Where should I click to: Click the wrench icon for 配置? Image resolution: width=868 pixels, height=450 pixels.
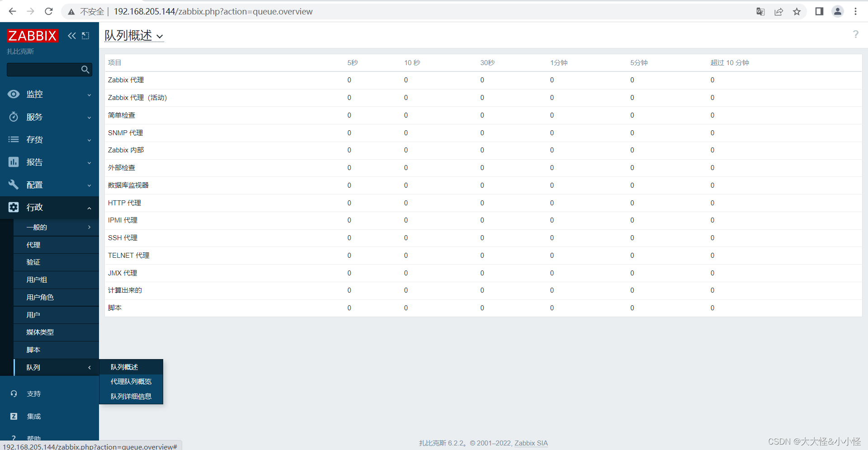[x=14, y=185]
